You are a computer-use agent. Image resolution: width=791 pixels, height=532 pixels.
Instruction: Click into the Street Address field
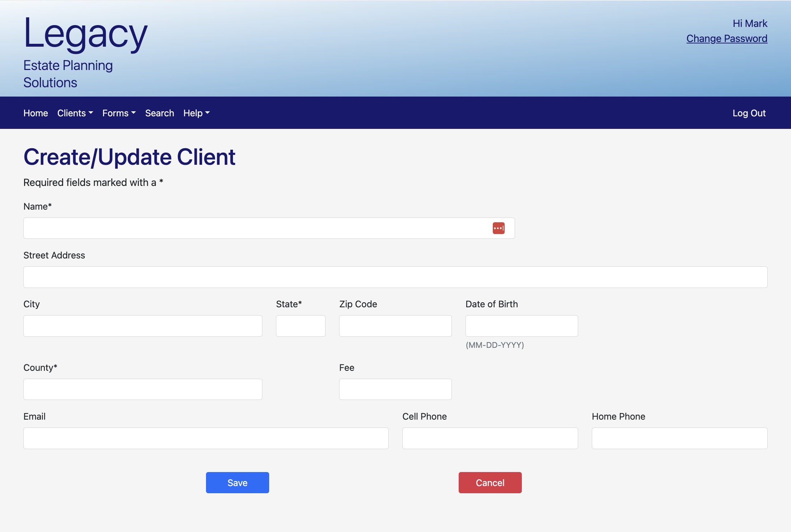(x=395, y=277)
